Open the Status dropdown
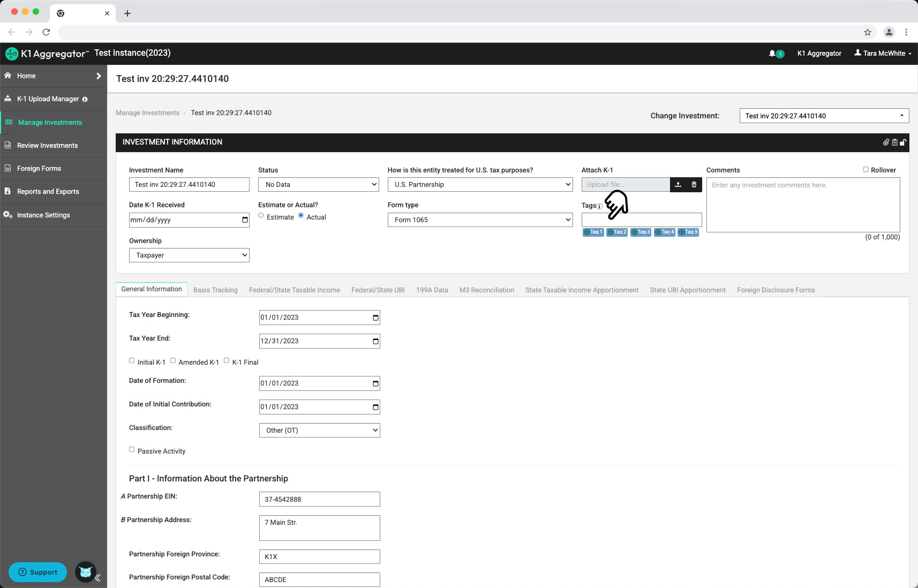Viewport: 918px width, 588px height. coord(318,185)
